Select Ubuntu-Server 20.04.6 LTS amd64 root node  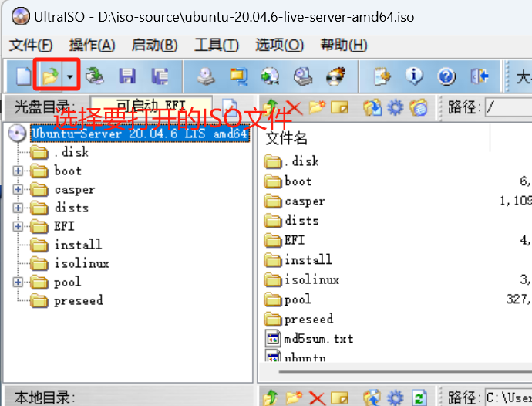pos(140,134)
